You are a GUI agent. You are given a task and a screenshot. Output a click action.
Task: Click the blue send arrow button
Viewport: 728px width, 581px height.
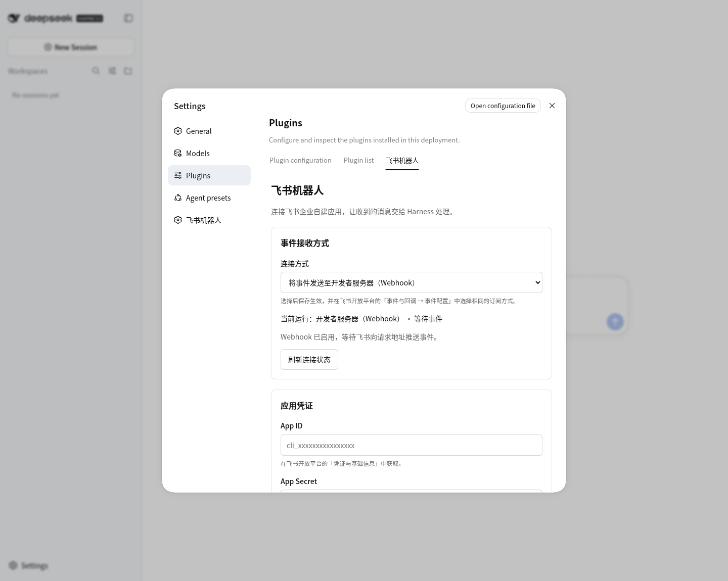615,321
